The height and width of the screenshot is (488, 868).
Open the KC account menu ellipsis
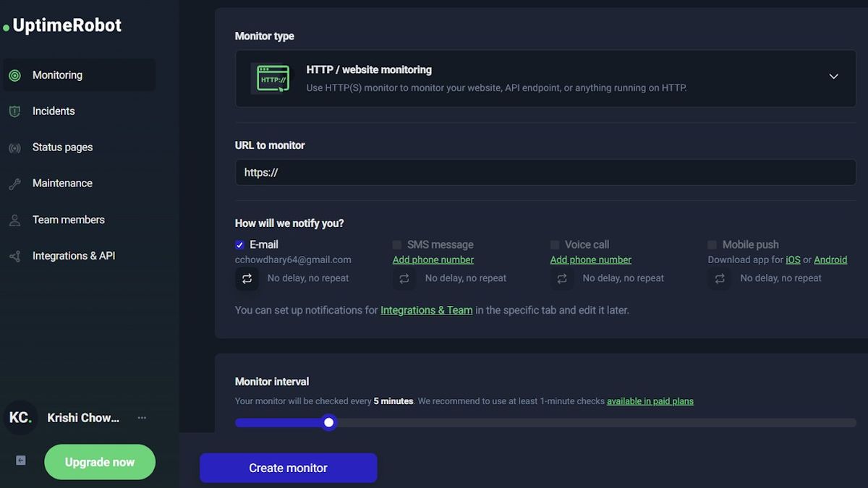tap(142, 418)
